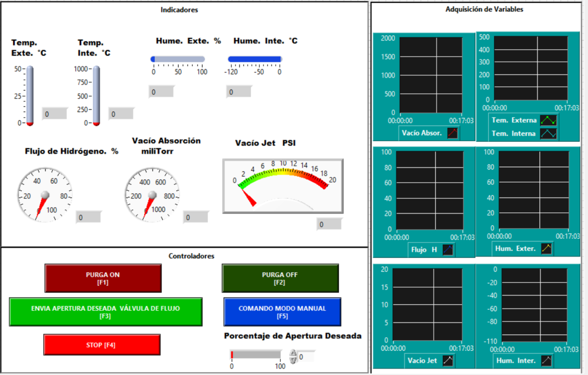Click the Vacio Jet plot legend icon
The image size is (588, 375).
click(448, 361)
